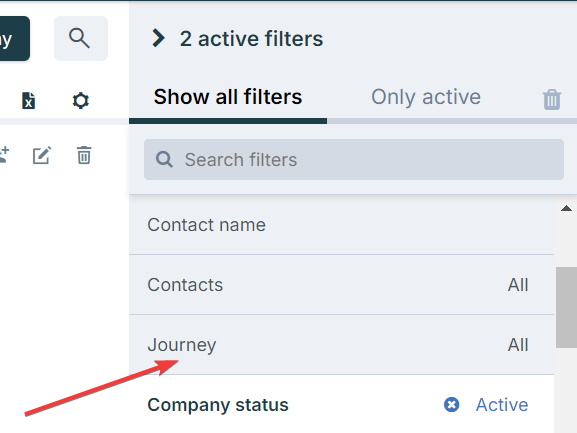Click the scrollbar up arrow
Screen dimensions: 577x433
coord(566,209)
